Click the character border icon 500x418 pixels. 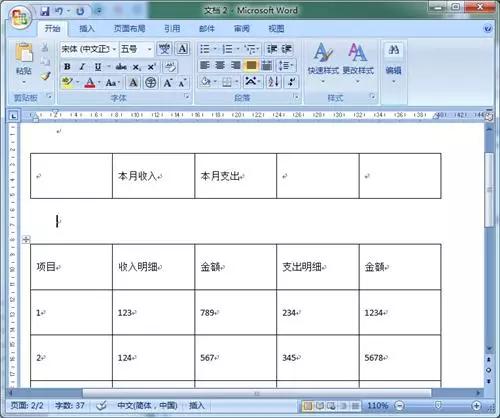[x=182, y=49]
